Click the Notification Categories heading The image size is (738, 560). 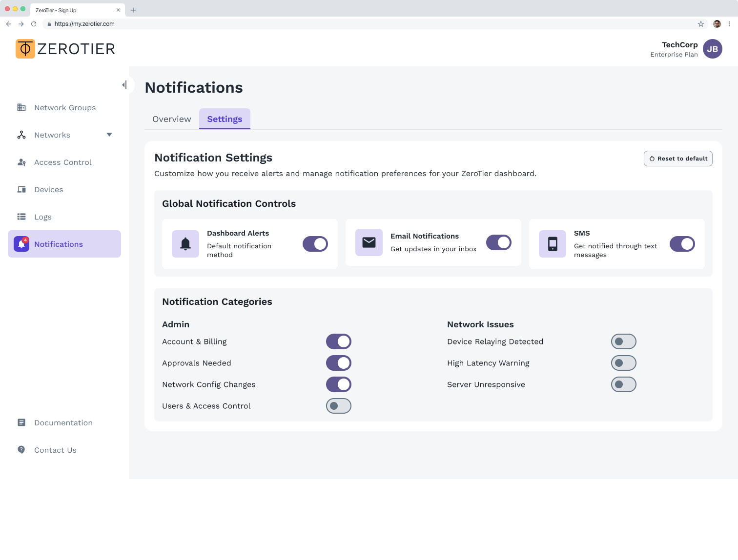point(217,301)
